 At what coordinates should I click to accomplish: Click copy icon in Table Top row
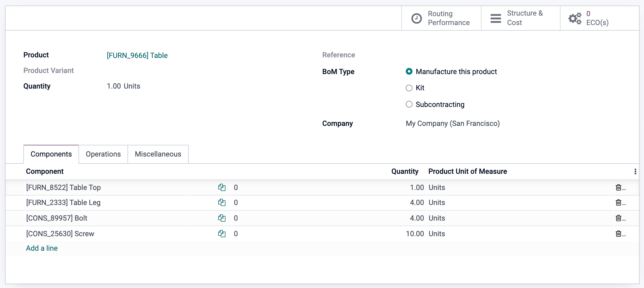click(x=222, y=187)
